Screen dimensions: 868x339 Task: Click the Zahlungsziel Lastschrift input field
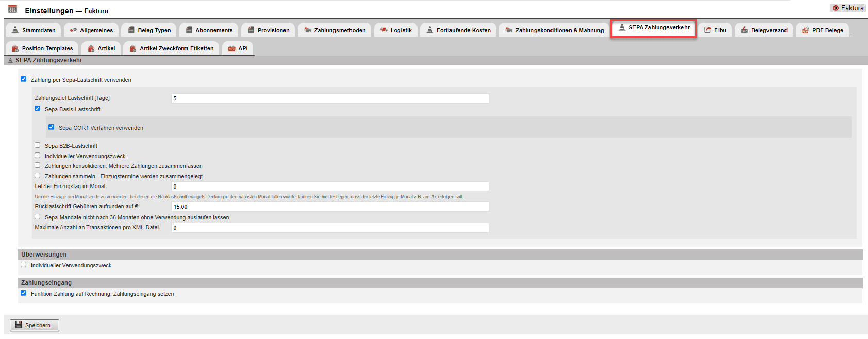pos(329,98)
